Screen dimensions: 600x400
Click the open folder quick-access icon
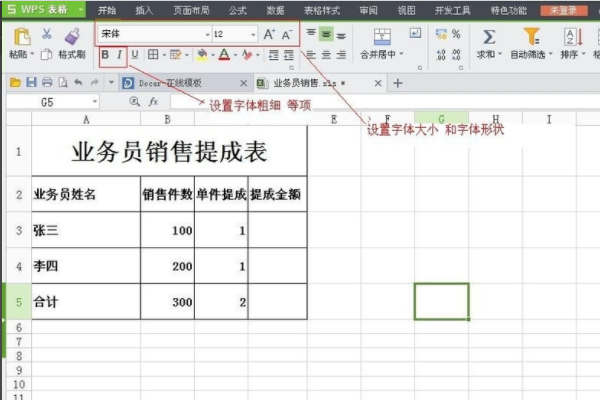coord(16,82)
